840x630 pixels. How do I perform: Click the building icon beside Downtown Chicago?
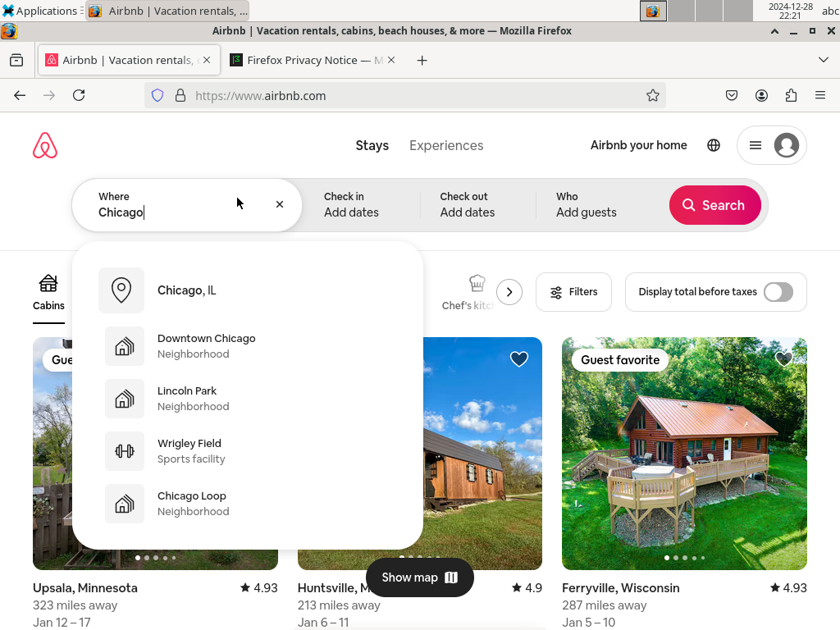click(125, 346)
